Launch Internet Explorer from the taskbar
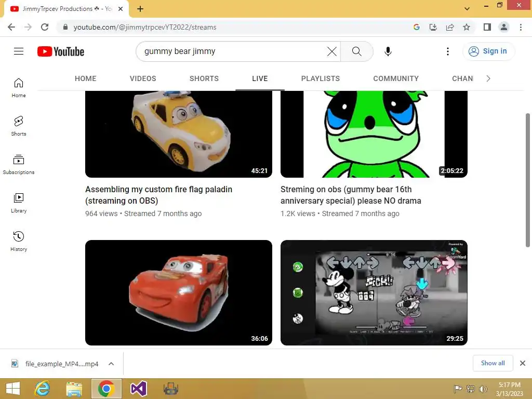532x399 pixels. click(x=43, y=389)
